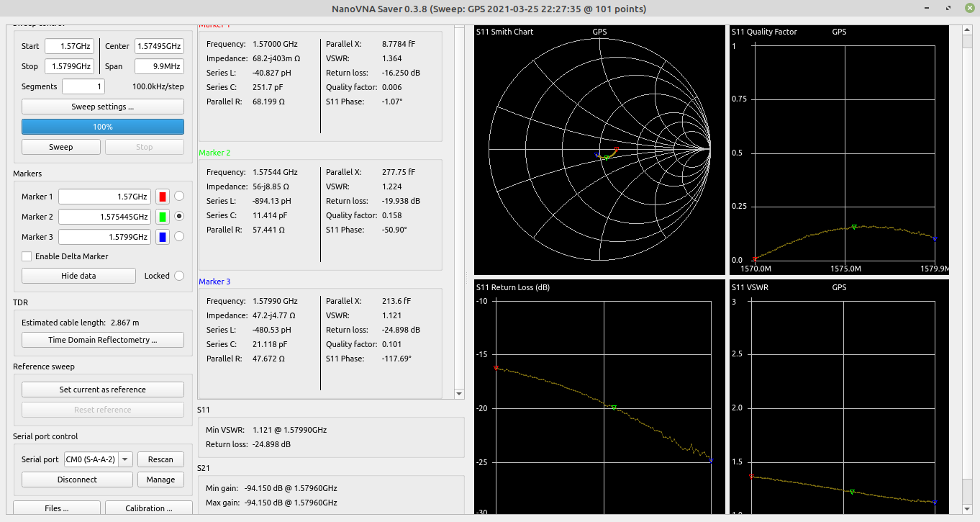Click Marker 1 Parallel R '68.199 Ω'
Screen dimensions: 980x522
click(269, 102)
